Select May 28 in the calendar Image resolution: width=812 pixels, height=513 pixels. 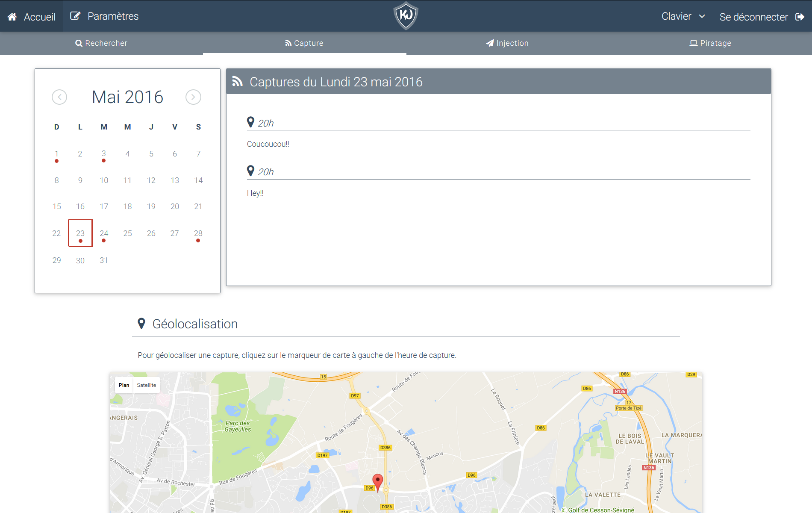point(198,233)
